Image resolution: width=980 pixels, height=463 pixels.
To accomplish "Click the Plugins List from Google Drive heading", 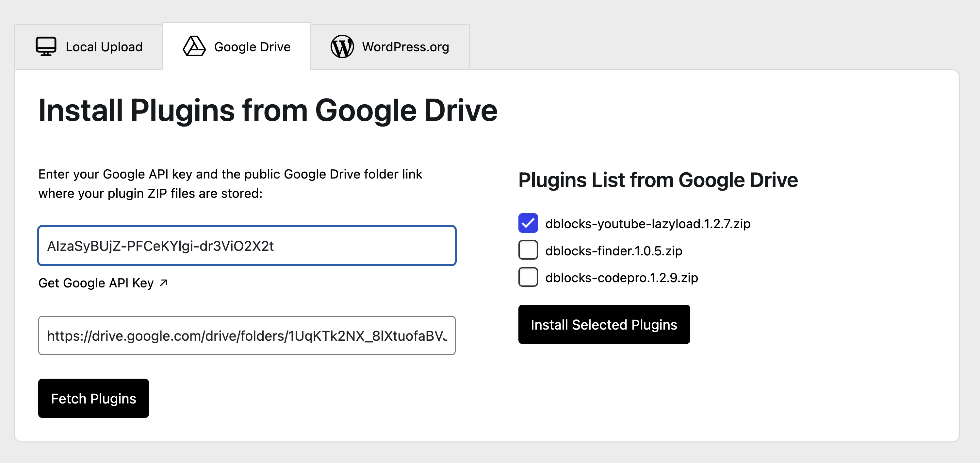I will coord(658,180).
